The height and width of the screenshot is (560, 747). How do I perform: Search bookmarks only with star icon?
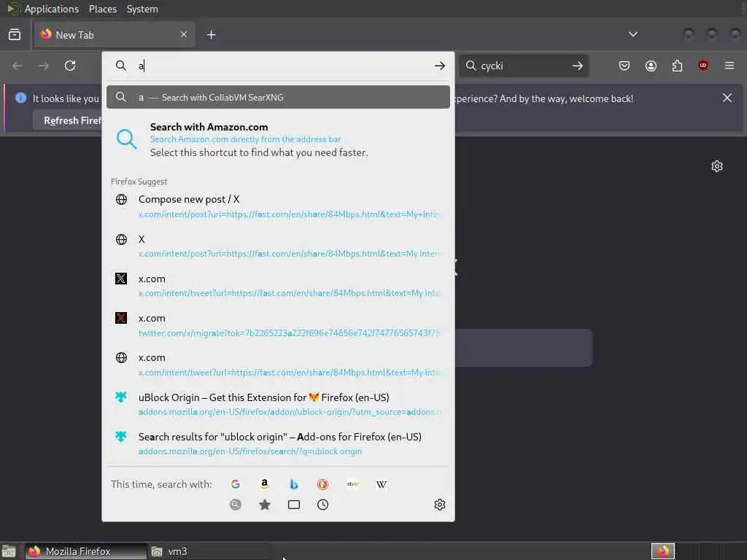coord(264,505)
